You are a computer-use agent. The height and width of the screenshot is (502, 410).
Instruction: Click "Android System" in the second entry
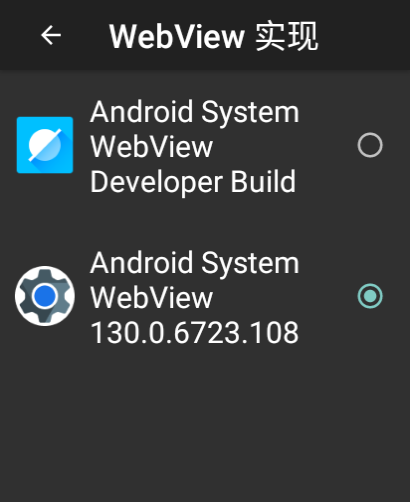point(195,264)
